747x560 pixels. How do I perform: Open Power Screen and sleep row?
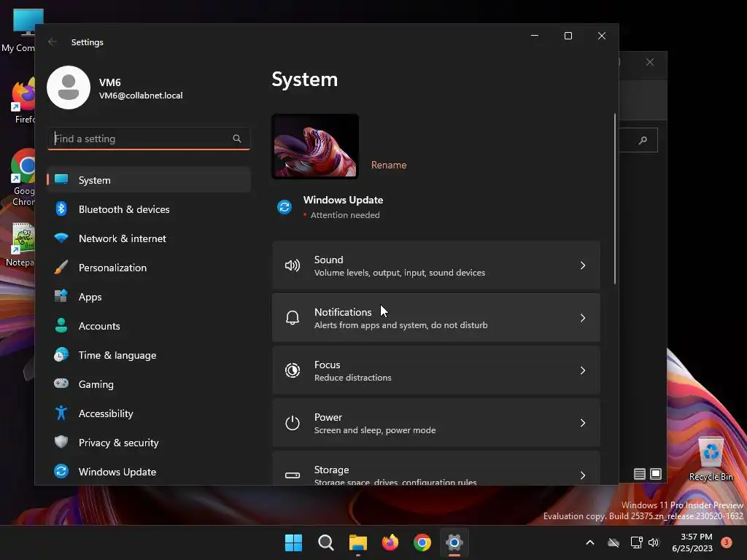pyautogui.click(x=436, y=422)
